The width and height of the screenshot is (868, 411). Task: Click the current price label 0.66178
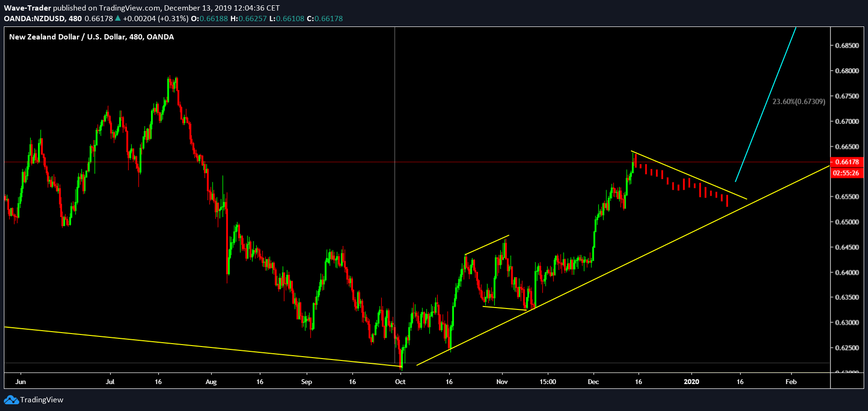(847, 162)
